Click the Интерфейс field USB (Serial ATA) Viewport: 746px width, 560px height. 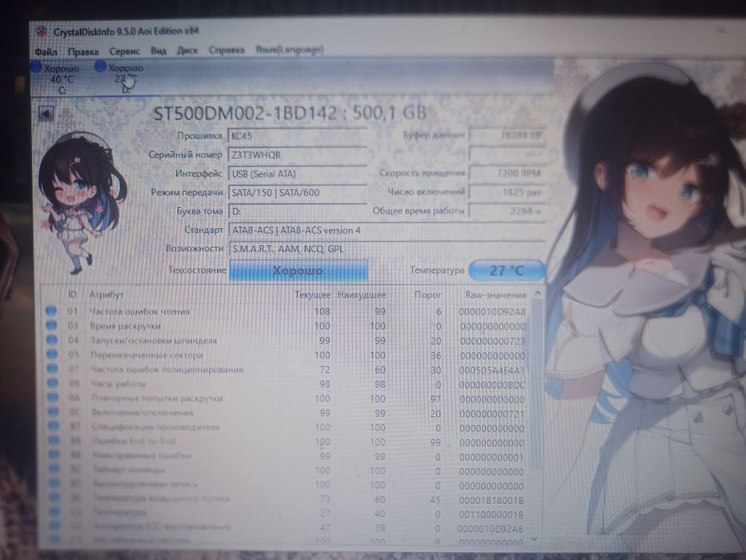(297, 174)
